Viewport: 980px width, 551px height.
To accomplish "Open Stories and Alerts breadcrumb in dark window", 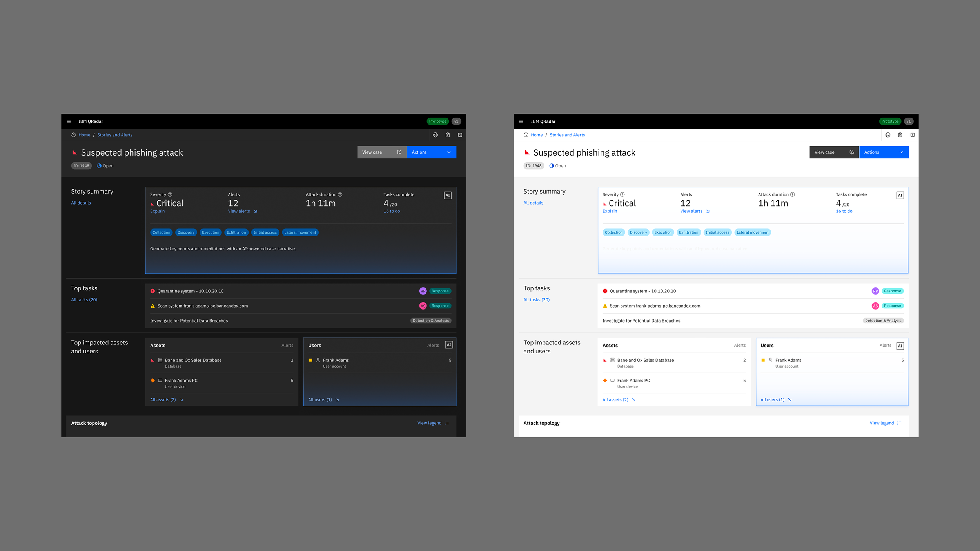I will click(115, 135).
